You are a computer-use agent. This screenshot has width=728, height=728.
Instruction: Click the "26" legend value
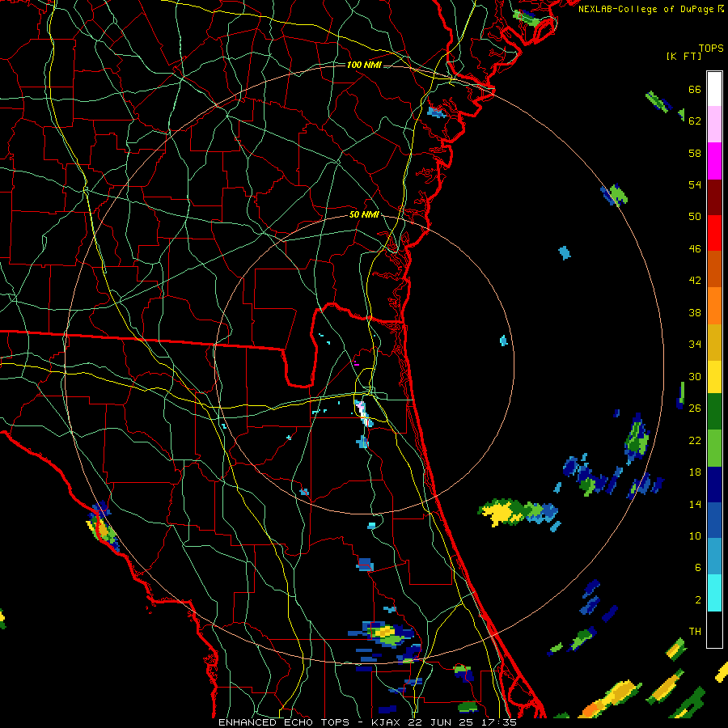pyautogui.click(x=695, y=408)
